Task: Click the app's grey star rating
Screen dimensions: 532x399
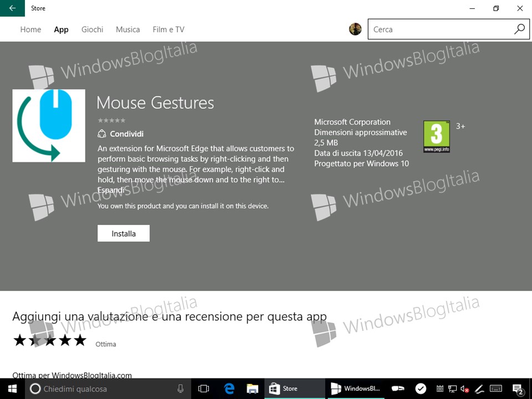Action: coord(111,120)
